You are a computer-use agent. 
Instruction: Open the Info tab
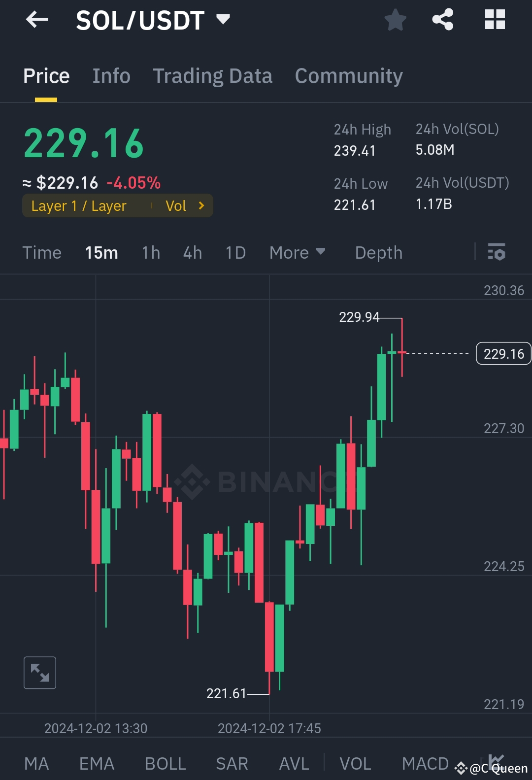pyautogui.click(x=111, y=75)
